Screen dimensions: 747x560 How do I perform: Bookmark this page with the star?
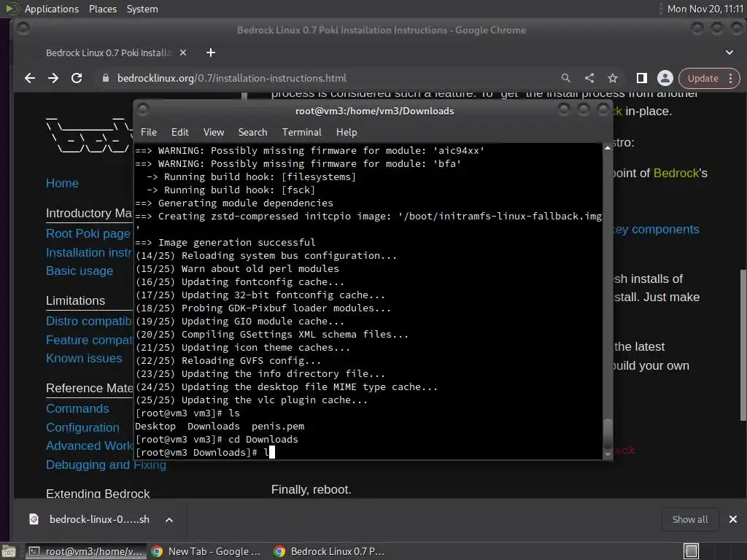pos(613,78)
